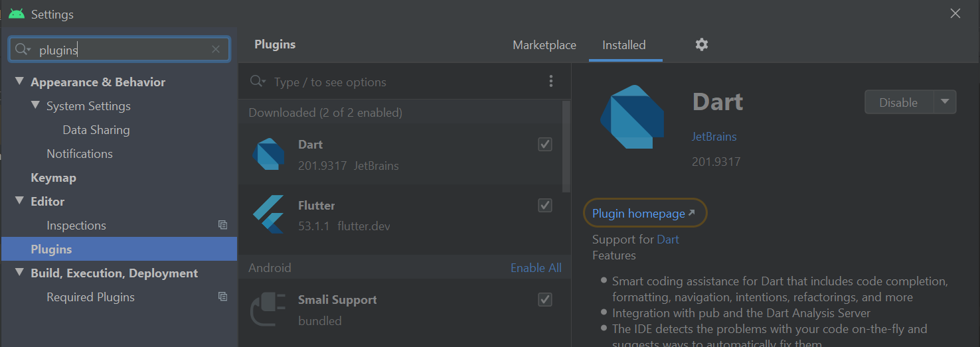This screenshot has width=980, height=347.
Task: Open the Dart link in description
Action: [x=668, y=240]
